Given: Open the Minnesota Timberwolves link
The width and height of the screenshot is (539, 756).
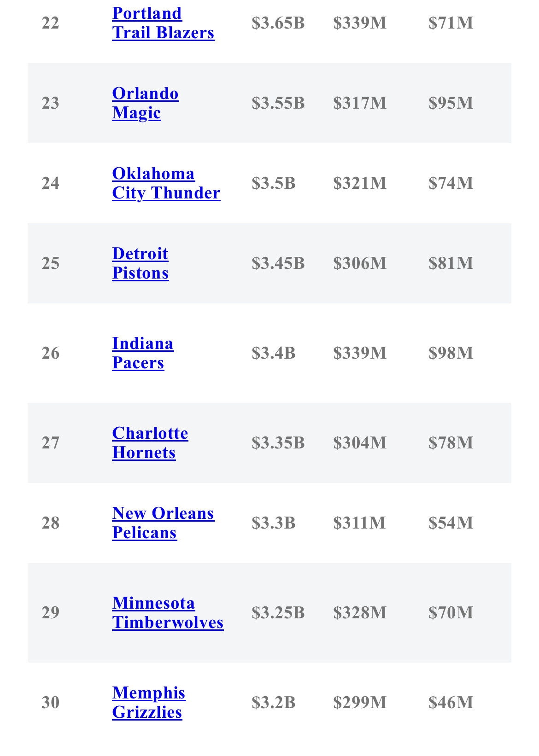Looking at the screenshot, I should [168, 613].
